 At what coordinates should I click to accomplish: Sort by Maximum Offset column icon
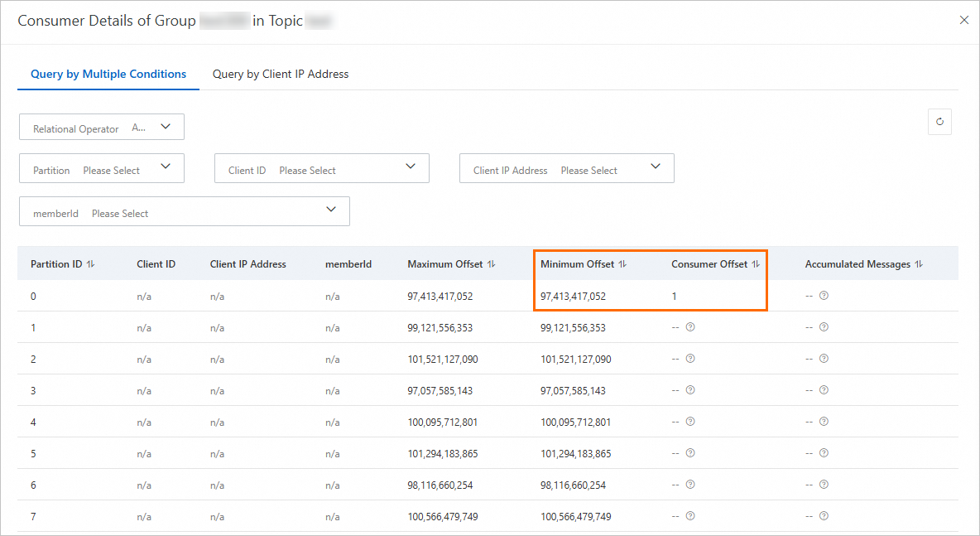pyautogui.click(x=492, y=264)
